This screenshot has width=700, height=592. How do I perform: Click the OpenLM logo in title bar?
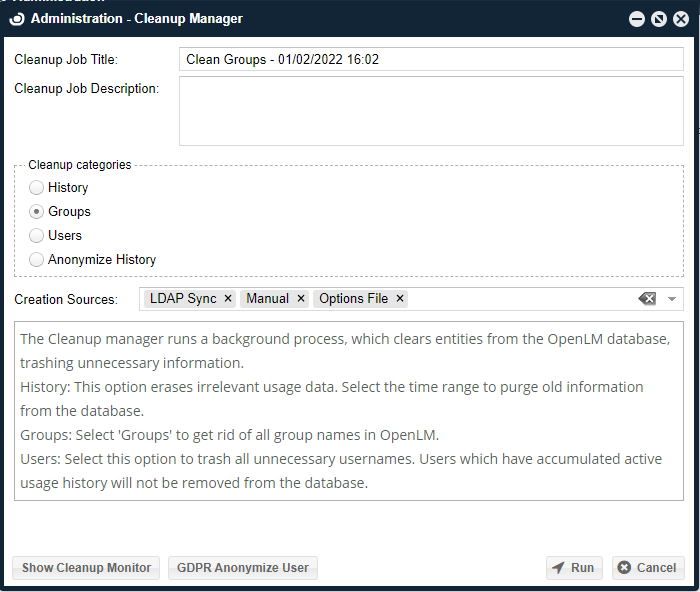pos(17,18)
